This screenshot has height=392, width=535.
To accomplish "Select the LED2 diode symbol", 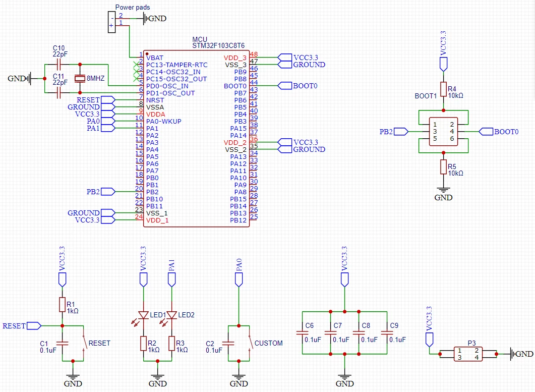I will pyautogui.click(x=171, y=315).
